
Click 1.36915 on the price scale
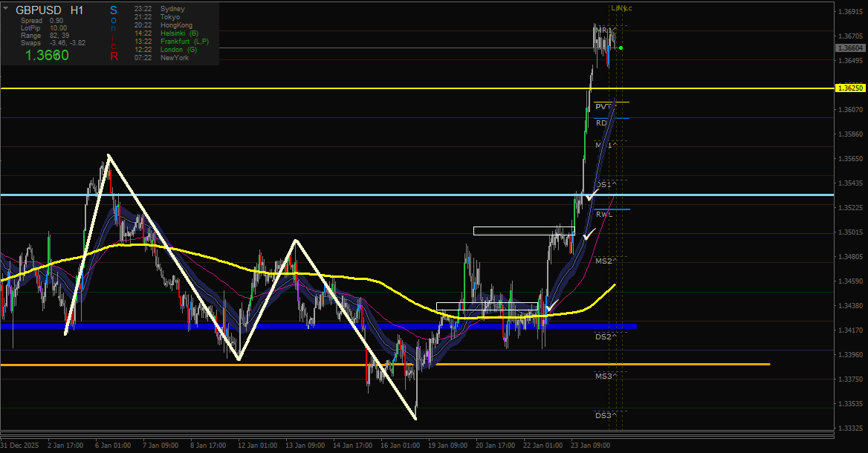851,12
